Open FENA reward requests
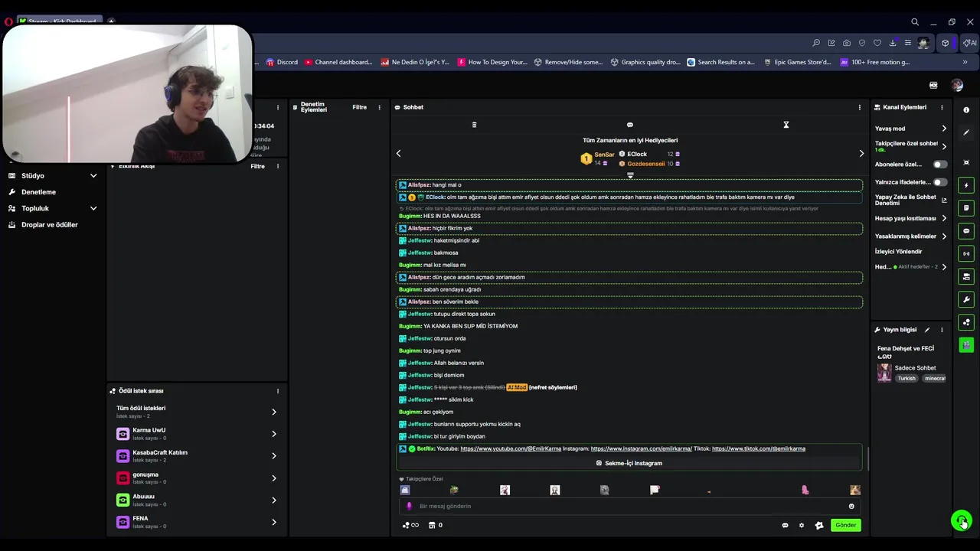The image size is (980, 551). [x=197, y=522]
